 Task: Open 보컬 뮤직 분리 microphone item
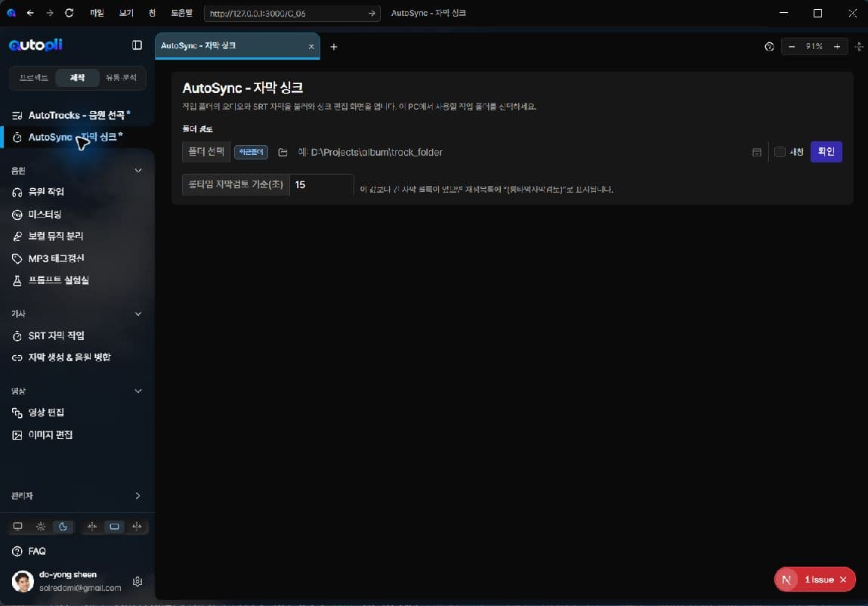(x=78, y=236)
